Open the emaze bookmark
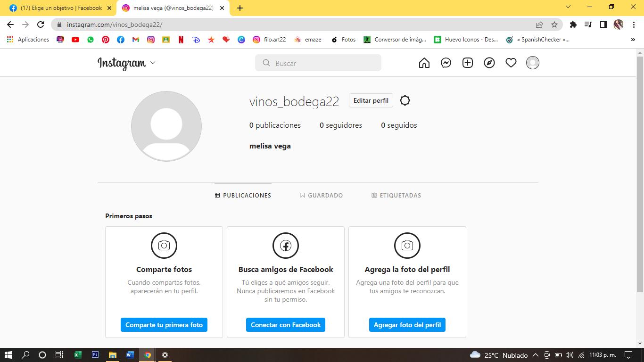The width and height of the screenshot is (644, 362). tap(307, 40)
